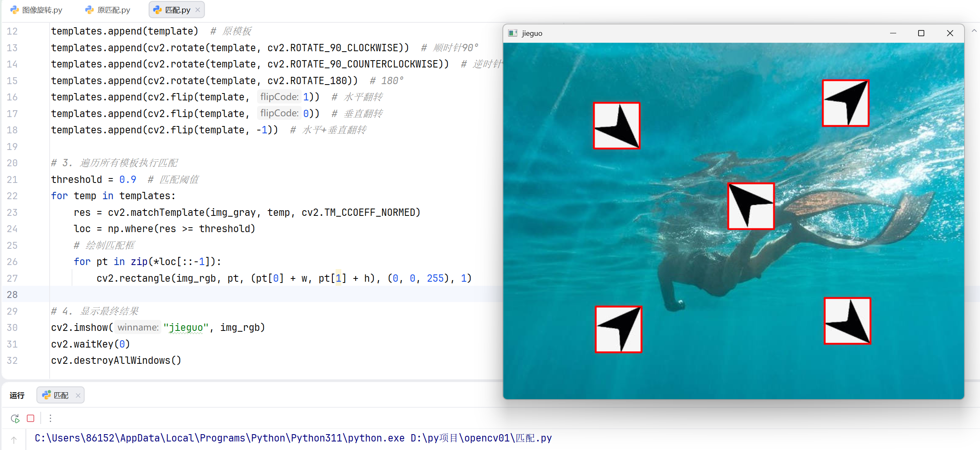Click the chevron at editor top right

[x=974, y=31]
